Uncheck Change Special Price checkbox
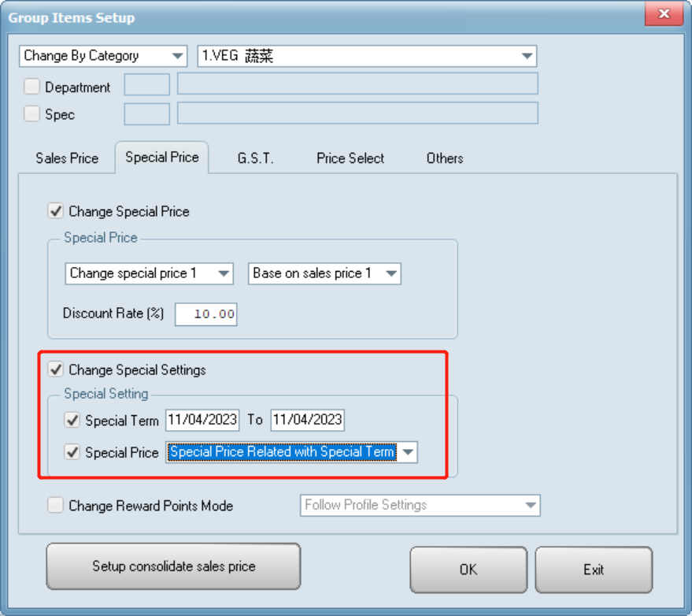This screenshot has height=616, width=692. (56, 211)
